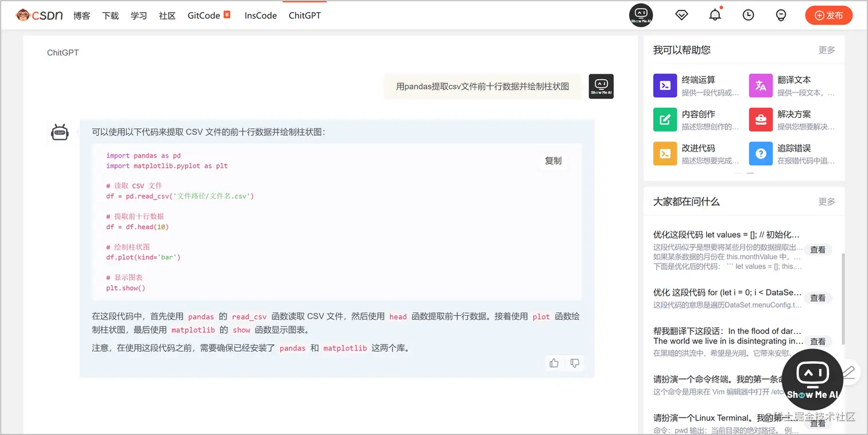Open question 请扮演一个命令终端
This screenshot has width=868, height=435.
(x=718, y=379)
